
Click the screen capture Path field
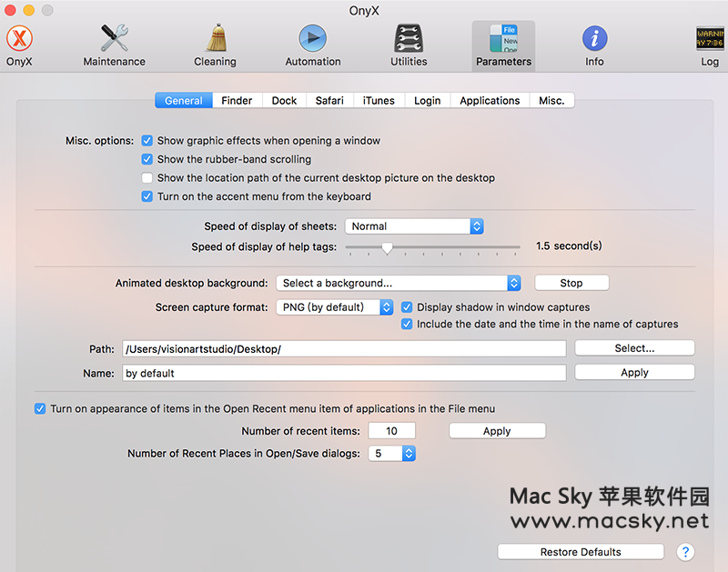click(x=344, y=349)
